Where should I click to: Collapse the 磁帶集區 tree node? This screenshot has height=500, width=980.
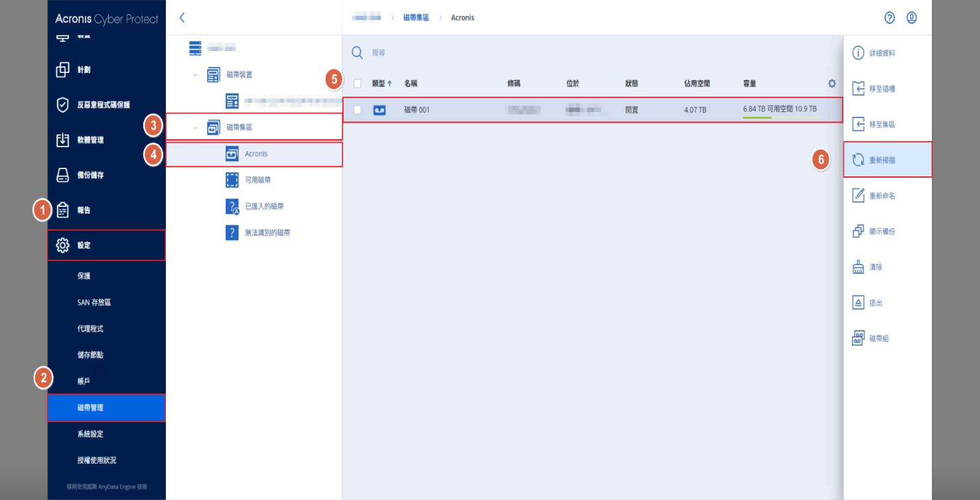click(x=195, y=127)
